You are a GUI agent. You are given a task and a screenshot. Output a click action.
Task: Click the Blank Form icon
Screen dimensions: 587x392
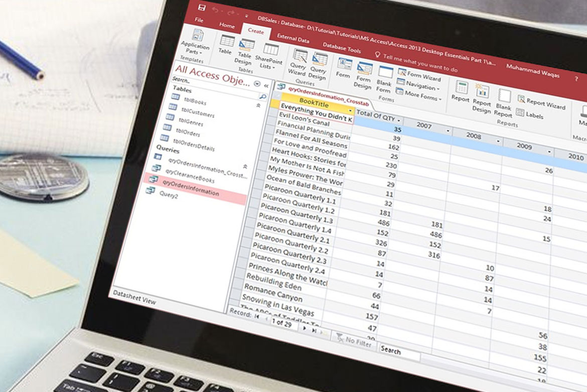(x=384, y=79)
